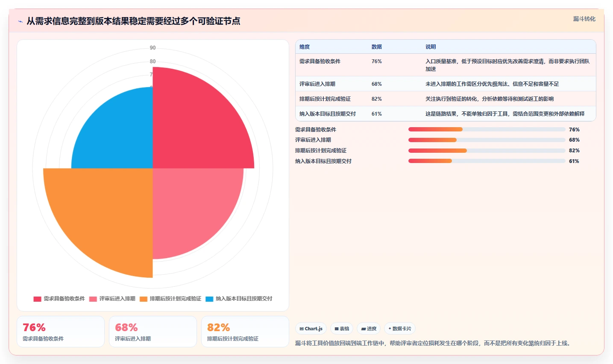Click the footer note starting 漏斗将工具价值
Image resolution: width=613 pixels, height=364 pixels.
point(434,343)
